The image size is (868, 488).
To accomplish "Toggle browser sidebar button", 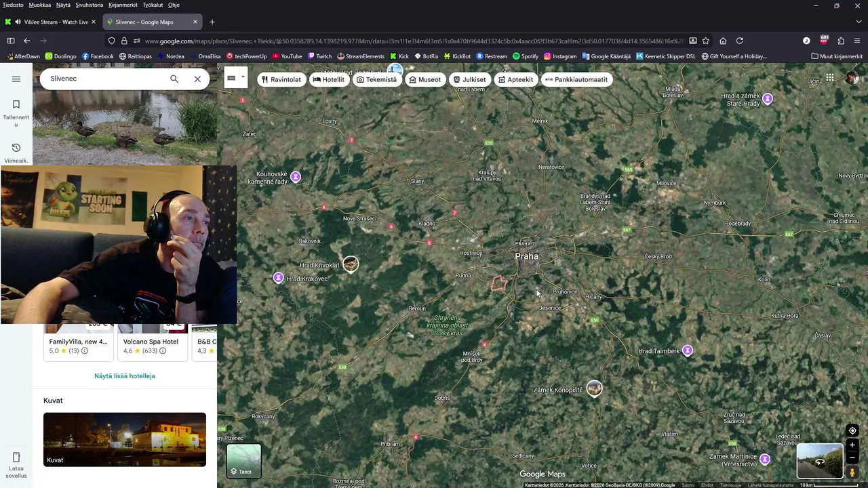I will click(x=11, y=41).
